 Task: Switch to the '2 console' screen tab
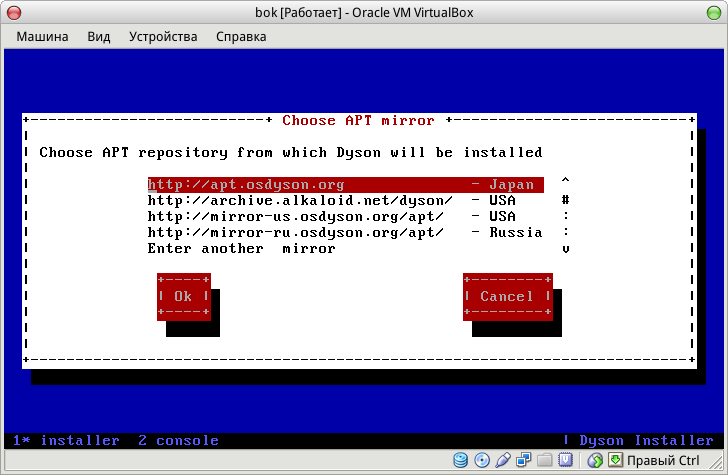point(178,440)
